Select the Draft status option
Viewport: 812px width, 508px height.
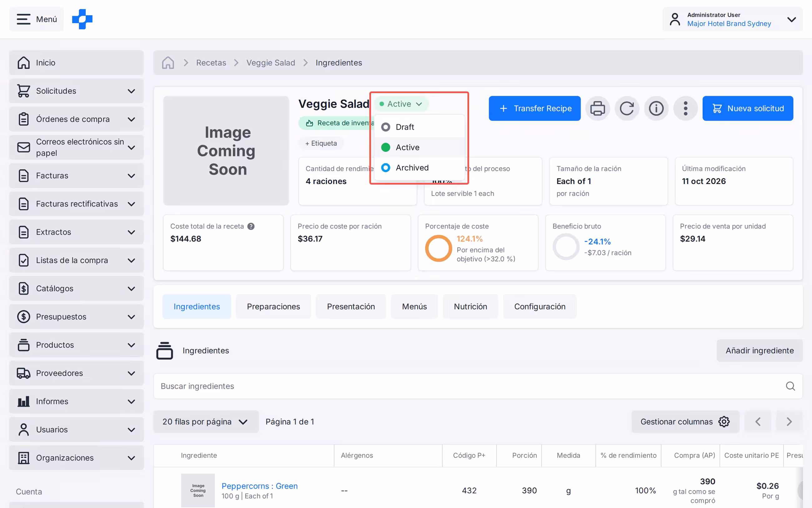419,127
